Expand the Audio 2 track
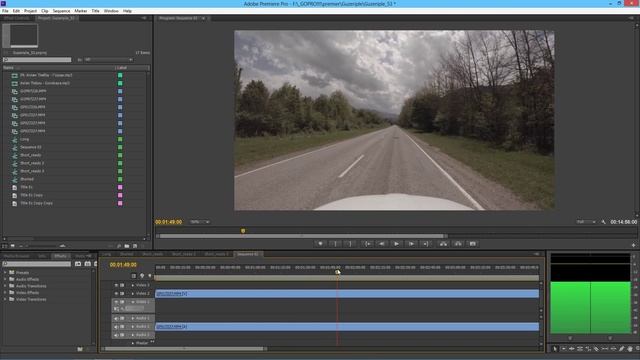 pyautogui.click(x=133, y=327)
